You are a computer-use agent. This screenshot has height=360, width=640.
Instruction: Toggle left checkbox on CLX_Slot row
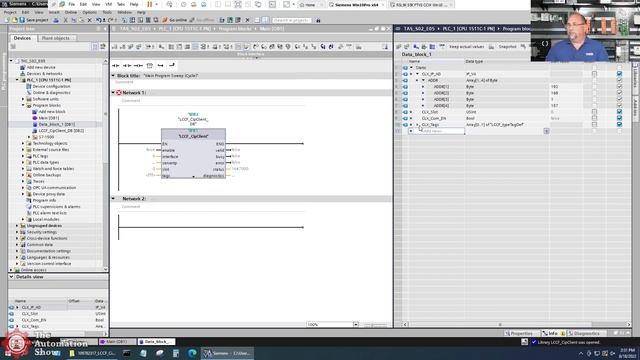click(x=594, y=112)
